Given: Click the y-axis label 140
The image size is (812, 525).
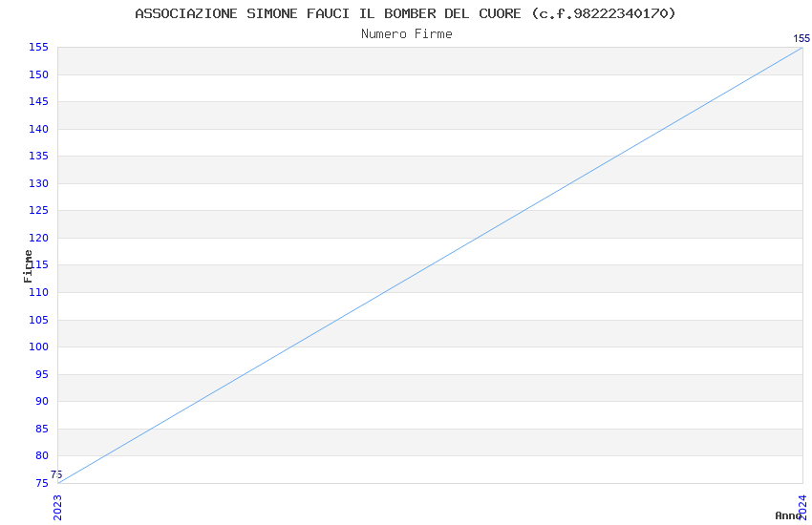Looking at the screenshot, I should pos(39,129).
